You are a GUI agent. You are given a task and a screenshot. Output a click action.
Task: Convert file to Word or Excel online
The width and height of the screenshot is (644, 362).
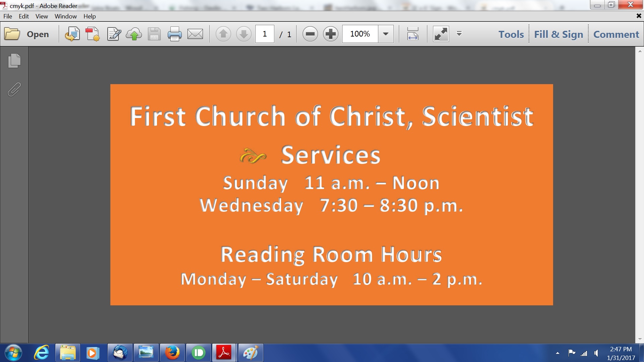(x=72, y=34)
